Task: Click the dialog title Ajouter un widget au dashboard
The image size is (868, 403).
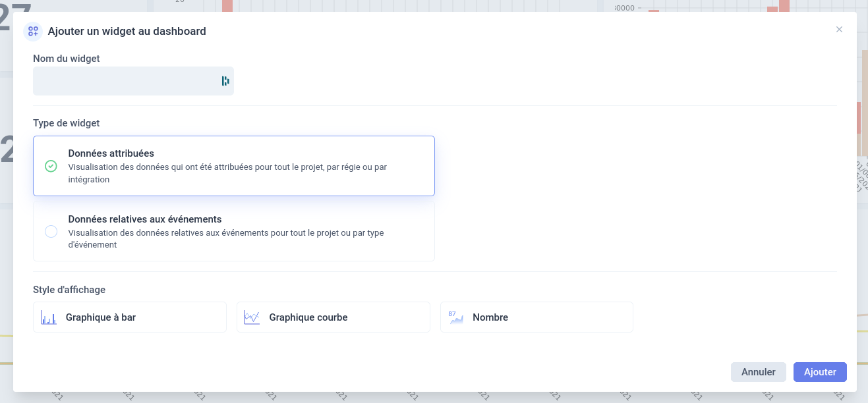Action: (x=127, y=31)
